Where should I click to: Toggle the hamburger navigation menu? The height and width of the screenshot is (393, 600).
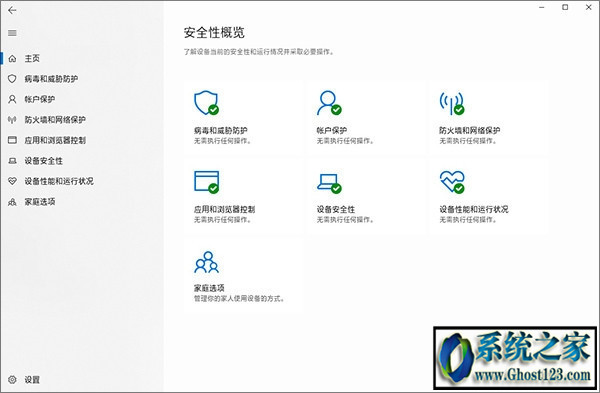click(x=12, y=33)
